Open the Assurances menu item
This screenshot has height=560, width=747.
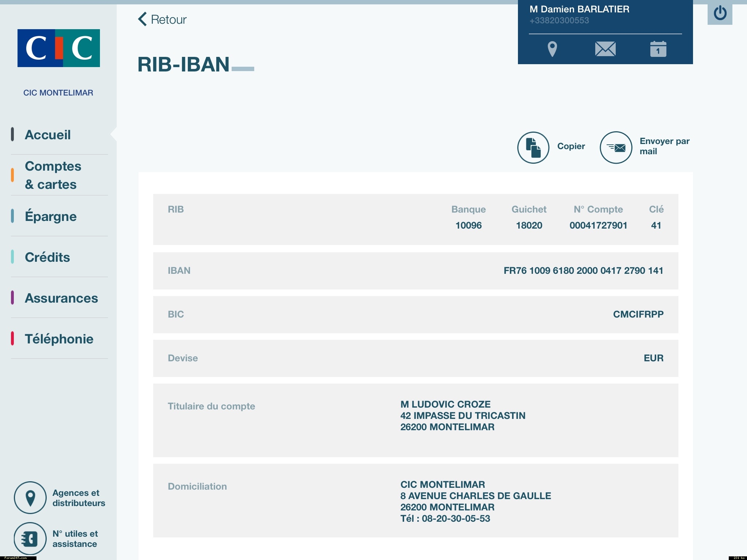[61, 298]
